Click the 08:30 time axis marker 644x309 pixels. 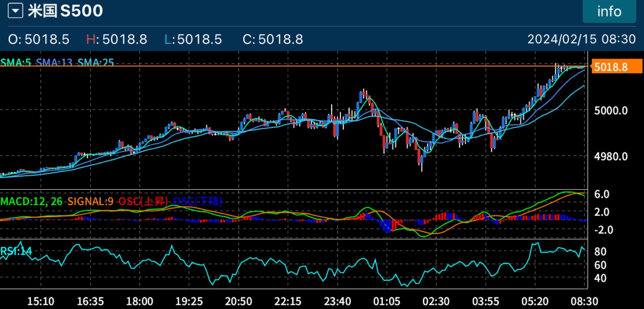click(584, 301)
